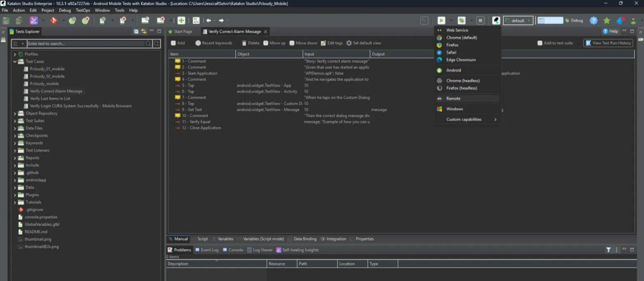Viewport: 644px width, 281px height.
Task: Click the Stop execution square icon
Action: 480,20
